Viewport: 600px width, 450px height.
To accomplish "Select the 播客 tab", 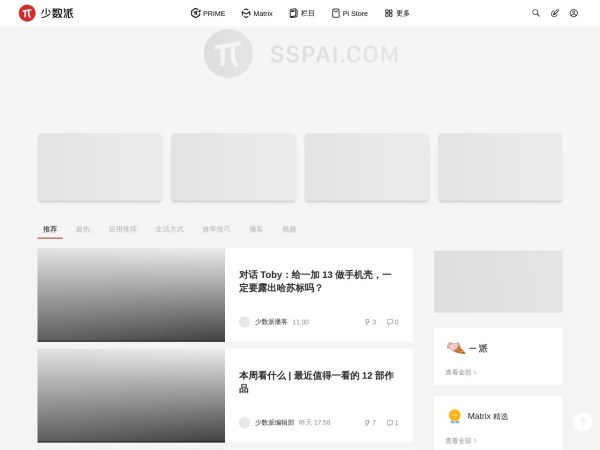I will tap(256, 229).
